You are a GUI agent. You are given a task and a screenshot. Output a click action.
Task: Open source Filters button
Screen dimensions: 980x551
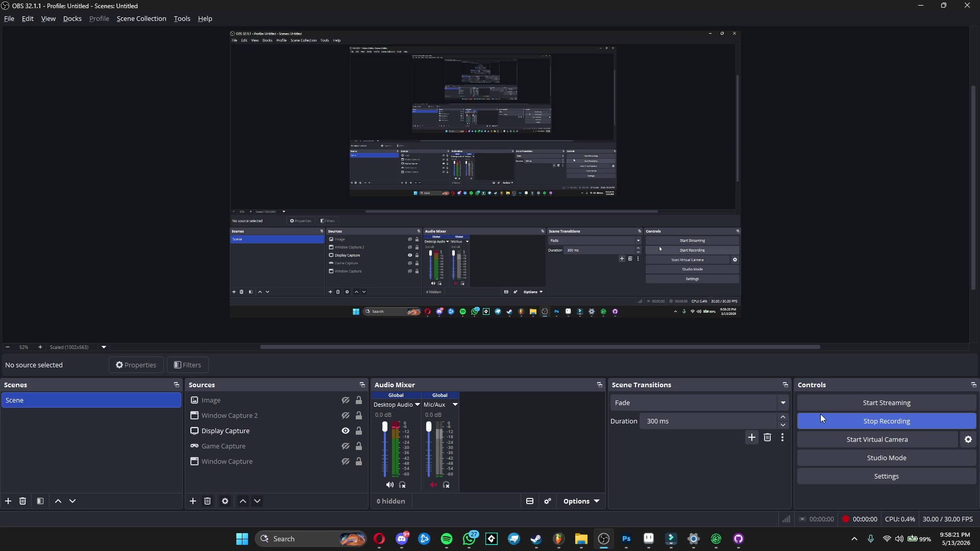[188, 365]
